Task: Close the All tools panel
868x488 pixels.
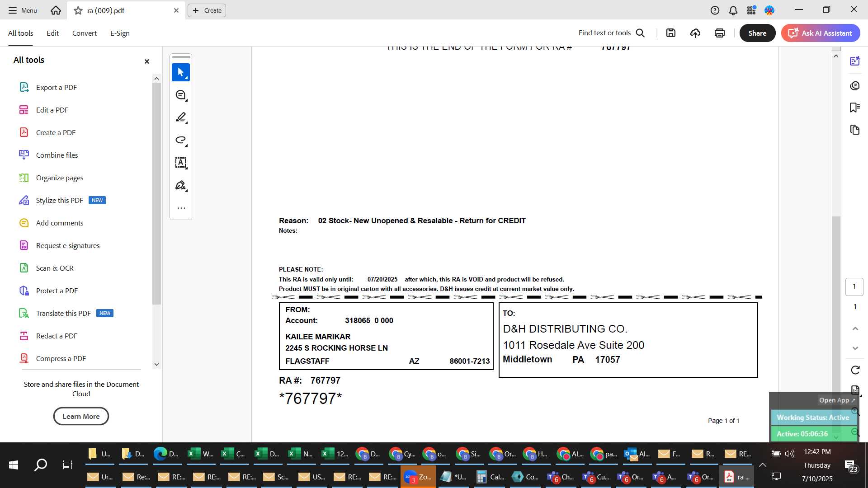Action: 146,61
